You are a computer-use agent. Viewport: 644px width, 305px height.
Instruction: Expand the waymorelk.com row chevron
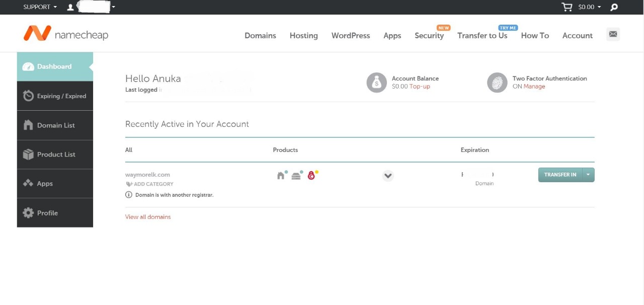point(387,176)
